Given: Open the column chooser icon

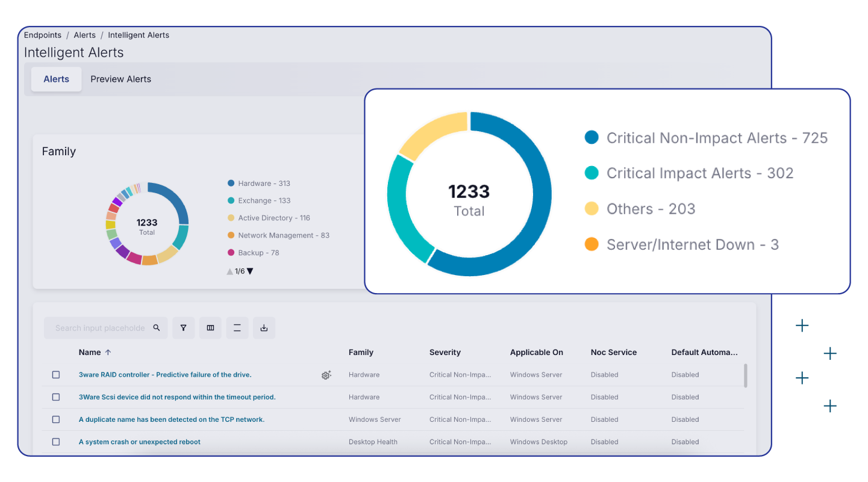Looking at the screenshot, I should coord(210,328).
